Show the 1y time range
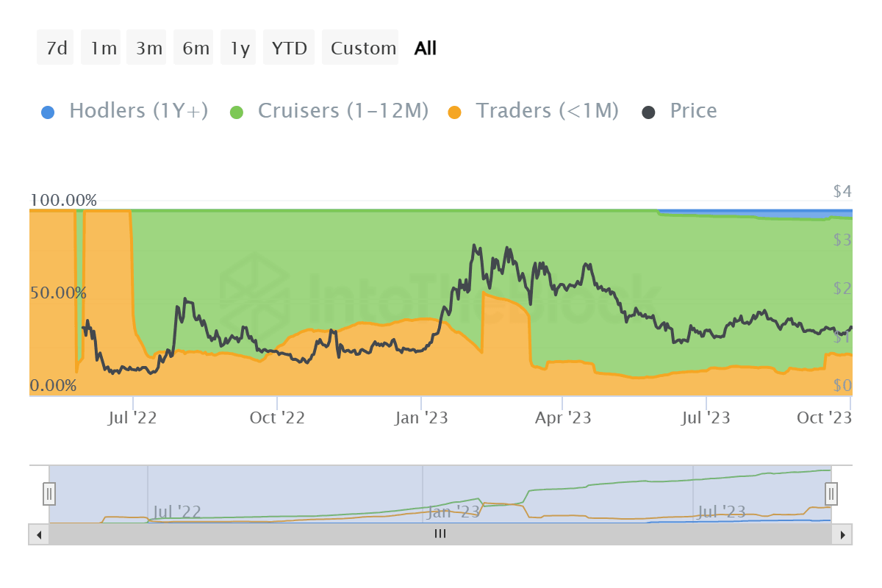 [x=240, y=49]
